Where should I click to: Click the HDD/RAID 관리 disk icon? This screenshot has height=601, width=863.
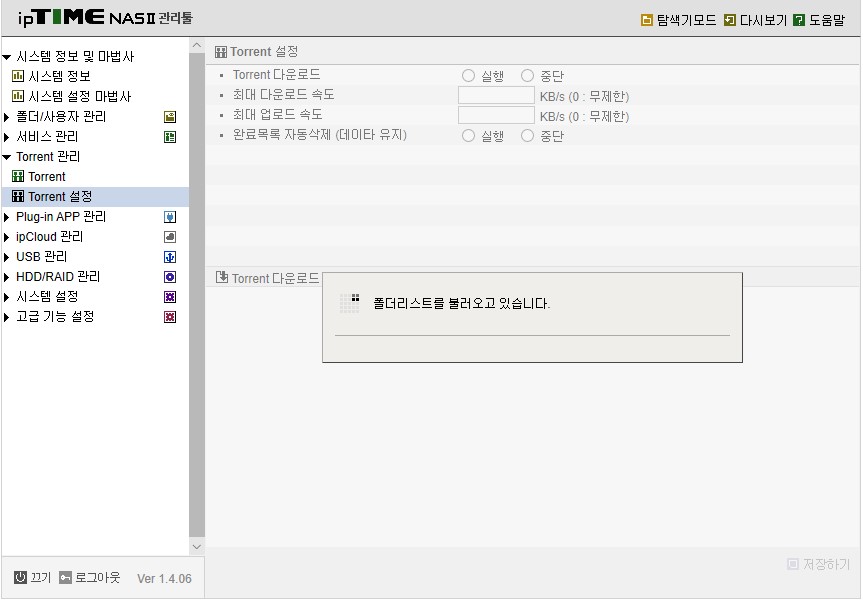(x=170, y=277)
